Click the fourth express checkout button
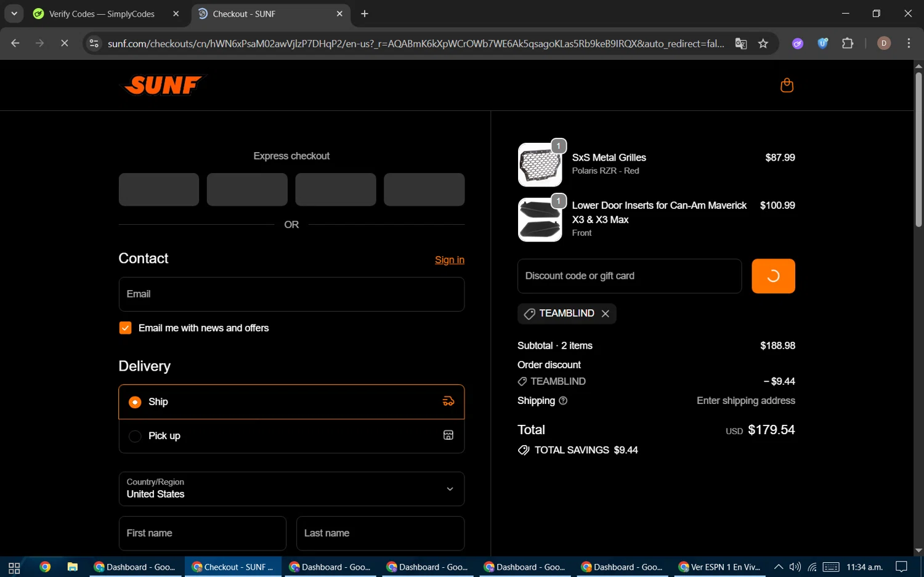Image resolution: width=924 pixels, height=577 pixels. tap(424, 190)
